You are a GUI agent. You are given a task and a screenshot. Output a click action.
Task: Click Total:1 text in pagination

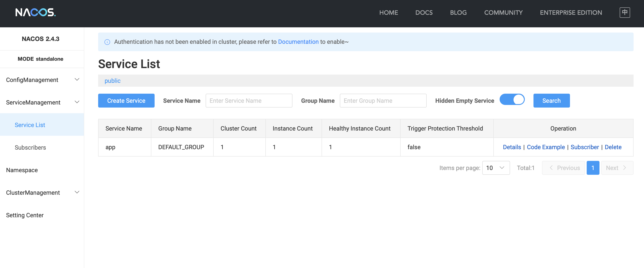[525, 168]
